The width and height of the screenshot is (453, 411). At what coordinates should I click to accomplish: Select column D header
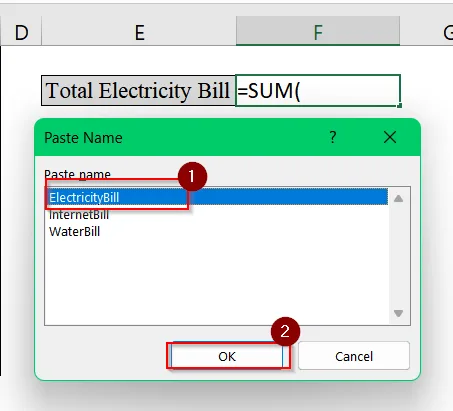21,31
